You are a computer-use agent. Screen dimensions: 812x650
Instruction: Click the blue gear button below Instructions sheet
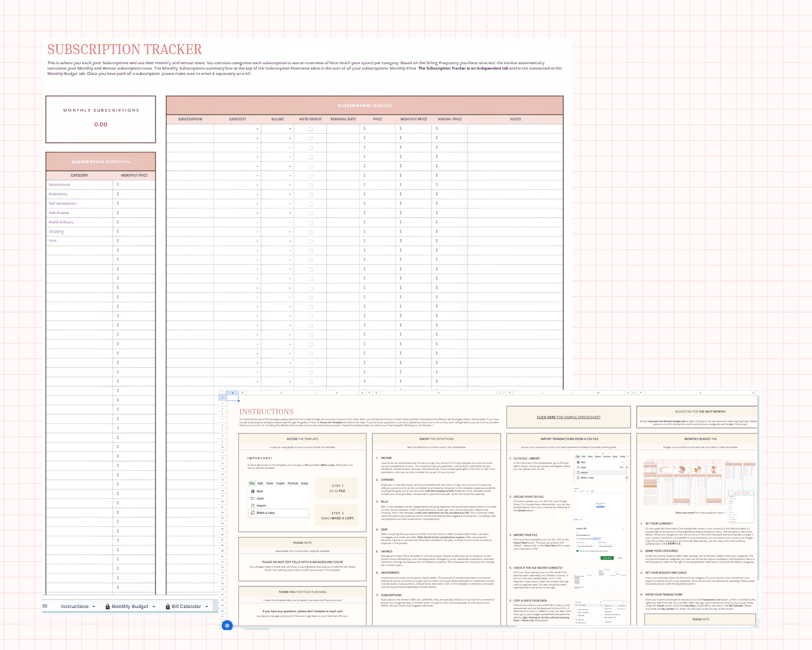(x=227, y=625)
